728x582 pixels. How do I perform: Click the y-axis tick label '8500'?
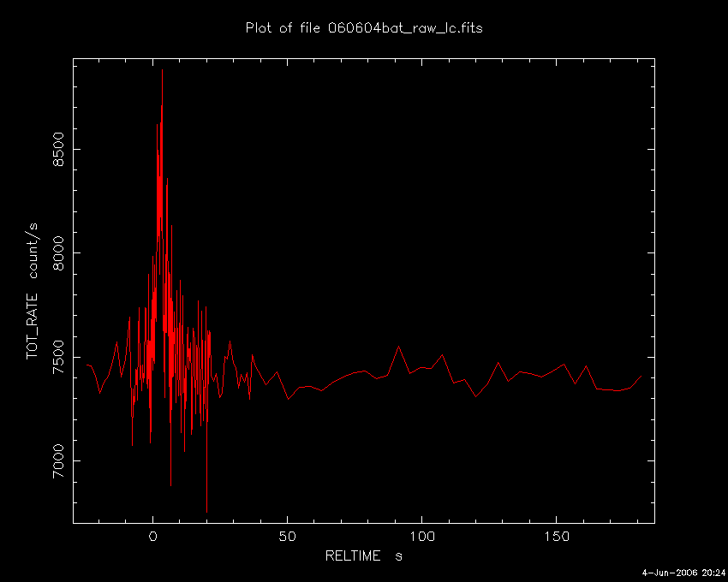pyautogui.click(x=58, y=150)
